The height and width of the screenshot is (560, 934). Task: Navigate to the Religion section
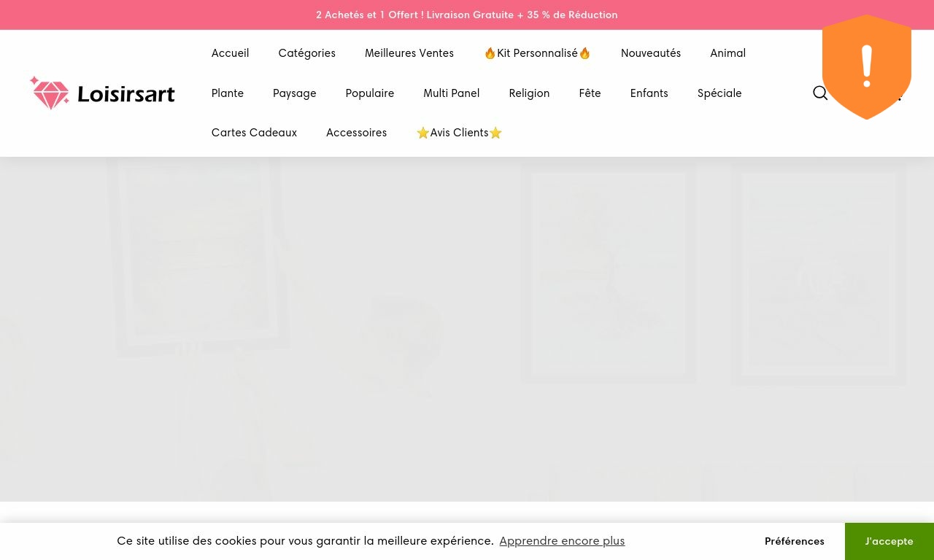529,93
